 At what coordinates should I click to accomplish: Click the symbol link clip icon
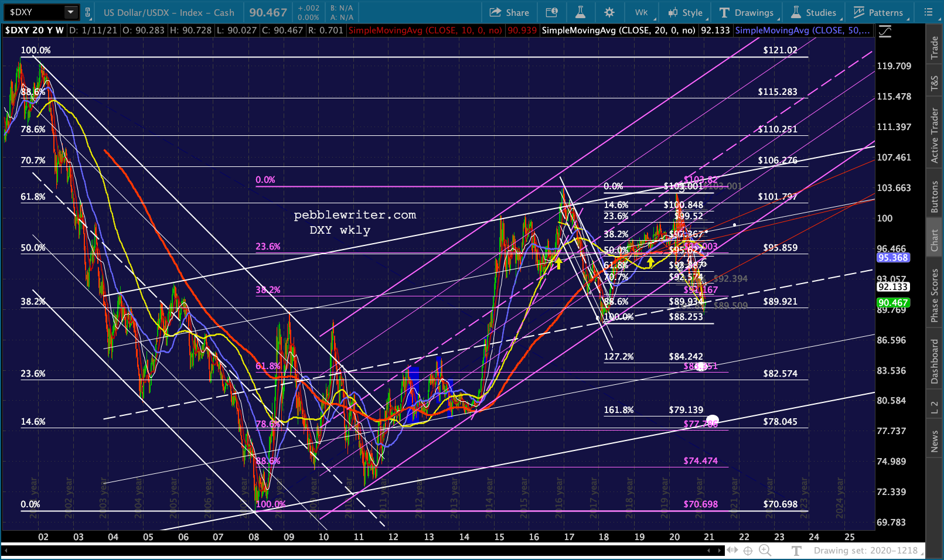coord(88,12)
